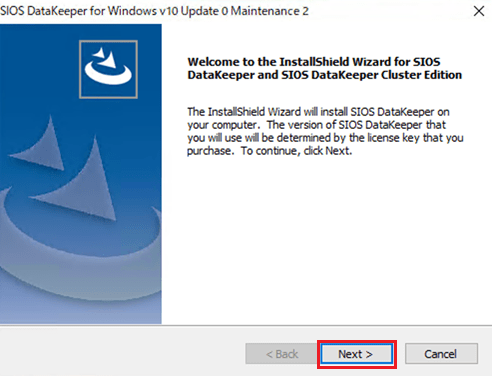Click the disabled Back button
Viewport: 492px width, 376px height.
coord(282,354)
